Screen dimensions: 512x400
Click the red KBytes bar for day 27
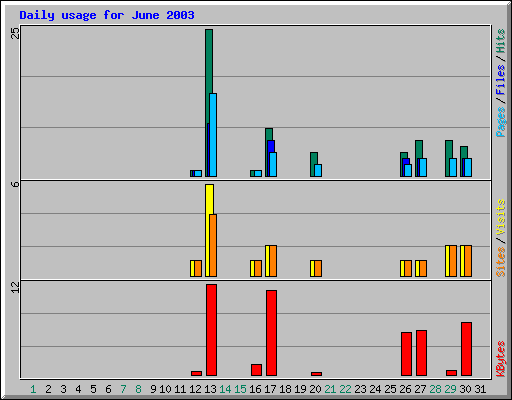(421, 353)
